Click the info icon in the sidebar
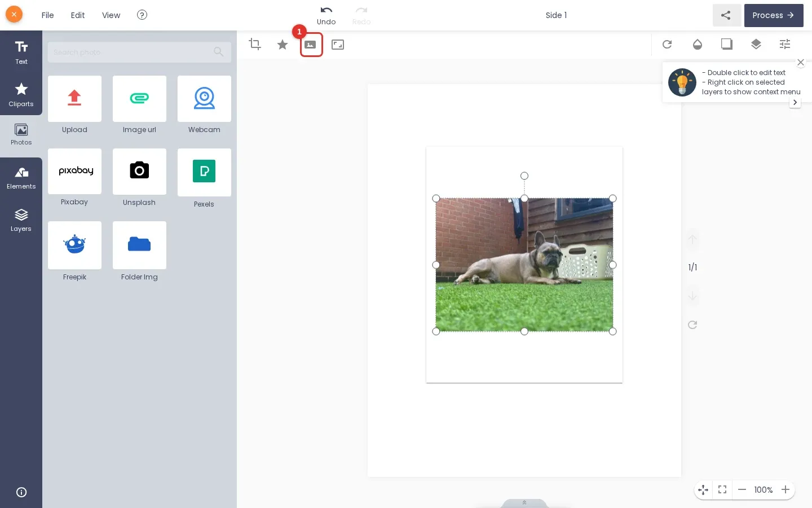The width and height of the screenshot is (812, 508). point(21,492)
